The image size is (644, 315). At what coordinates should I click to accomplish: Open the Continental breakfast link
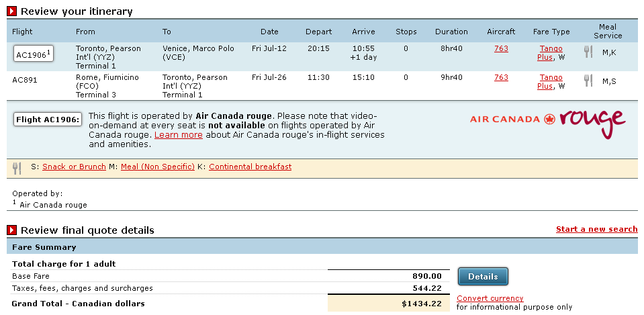tap(250, 167)
